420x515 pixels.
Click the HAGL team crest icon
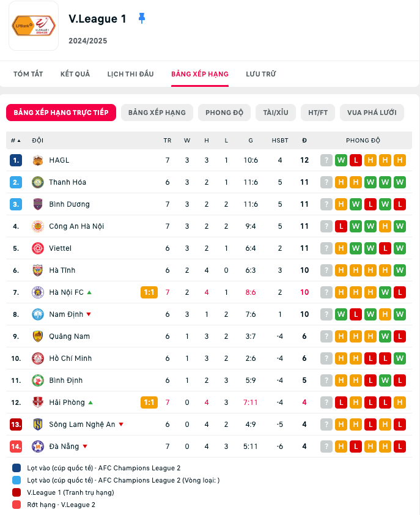[x=38, y=160]
